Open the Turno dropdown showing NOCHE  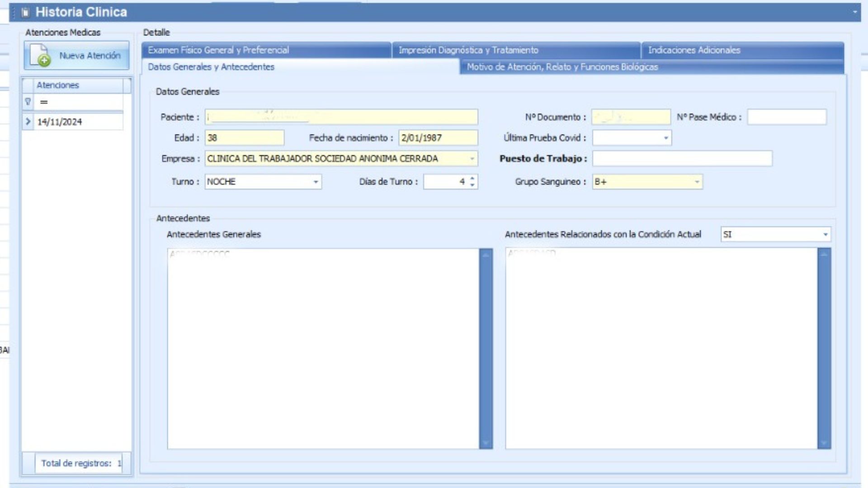pos(316,182)
